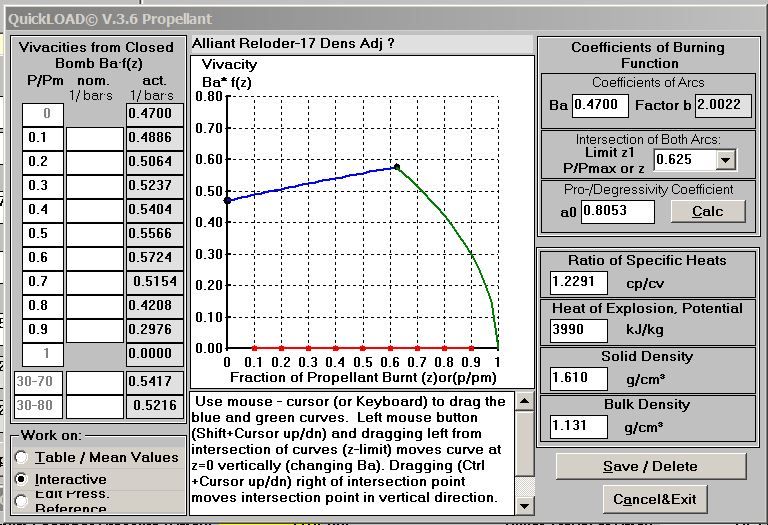Viewport: 768px width, 525px height.
Task: Click the actual vivacity value 0.0000
Action: 155,355
